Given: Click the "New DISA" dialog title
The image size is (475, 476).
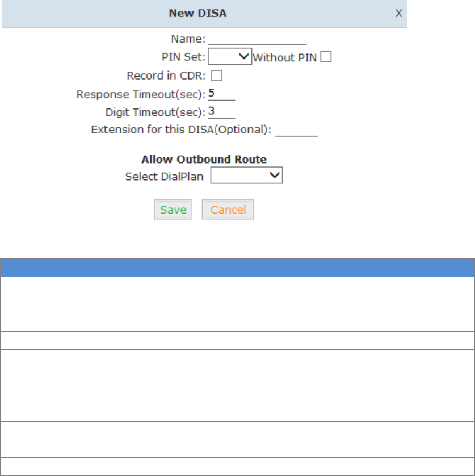Looking at the screenshot, I should click(197, 14).
